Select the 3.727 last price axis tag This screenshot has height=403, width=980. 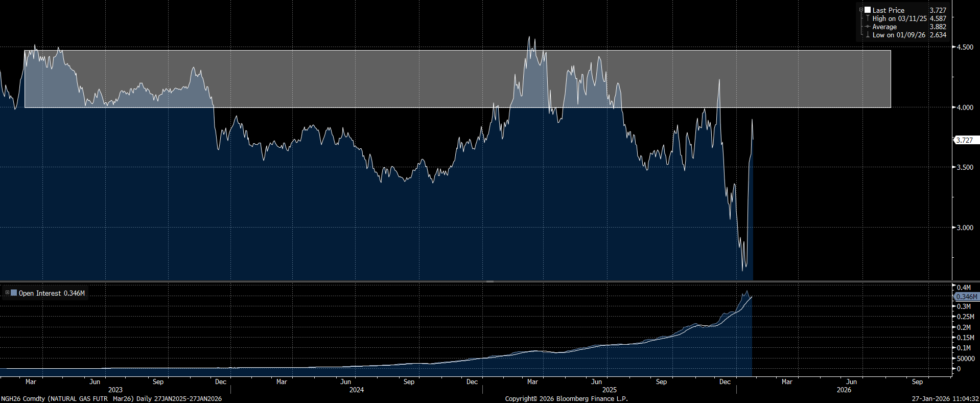pyautogui.click(x=965, y=140)
